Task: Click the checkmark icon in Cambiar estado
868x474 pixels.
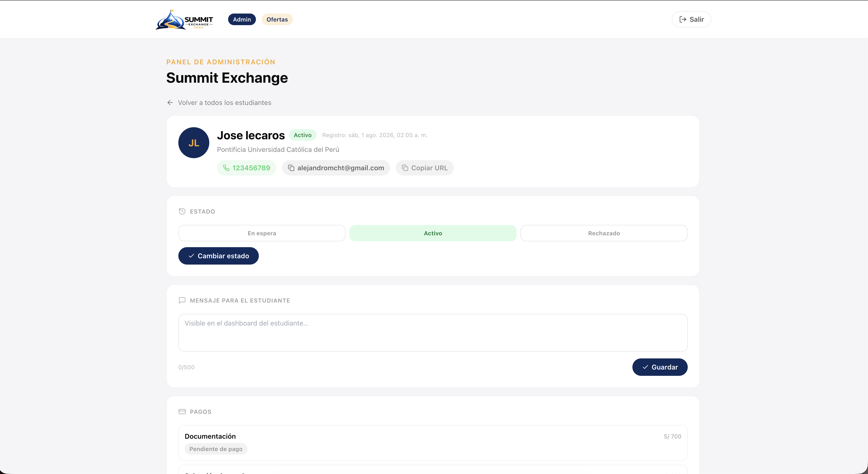Action: (x=191, y=256)
